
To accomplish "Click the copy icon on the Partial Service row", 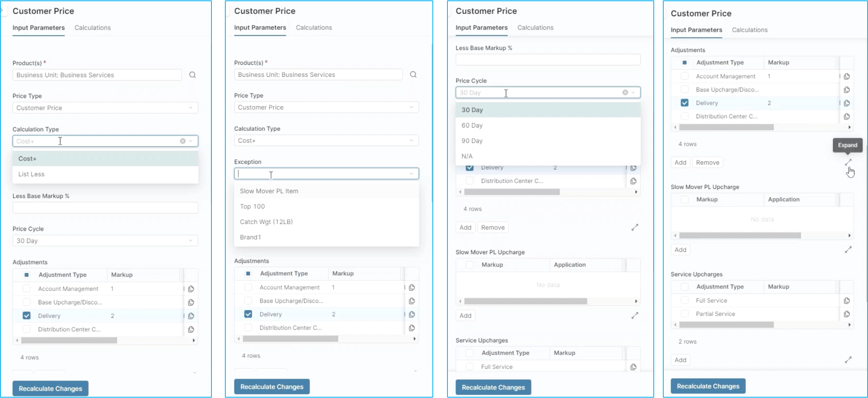I will pyautogui.click(x=847, y=314).
